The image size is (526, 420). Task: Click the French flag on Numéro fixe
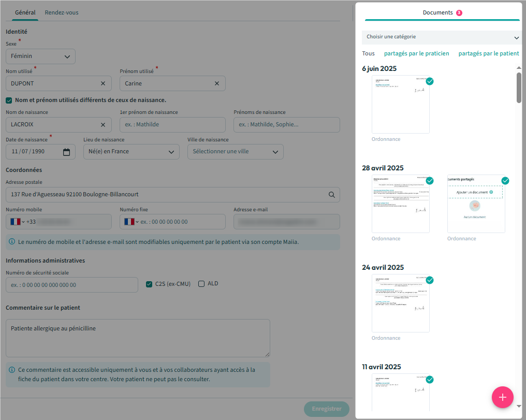coord(129,222)
